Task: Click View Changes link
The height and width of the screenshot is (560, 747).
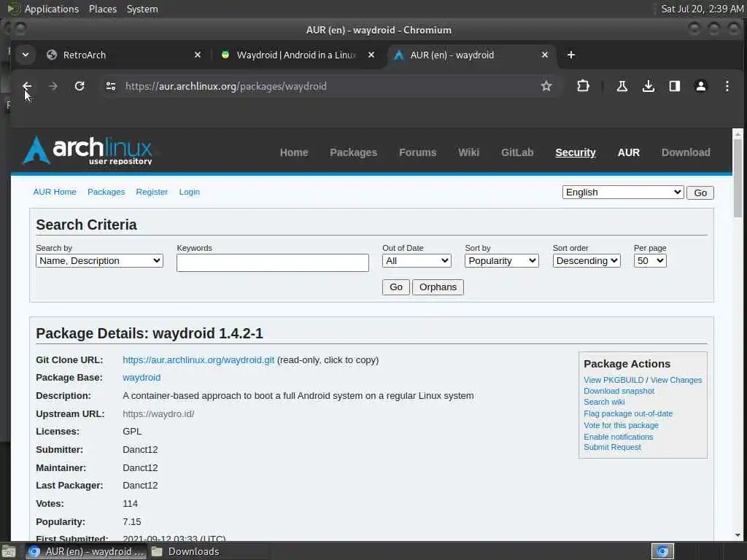Action: point(676,380)
